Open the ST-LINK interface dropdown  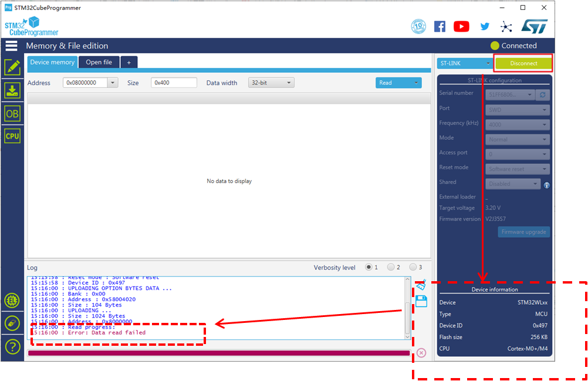pos(465,63)
